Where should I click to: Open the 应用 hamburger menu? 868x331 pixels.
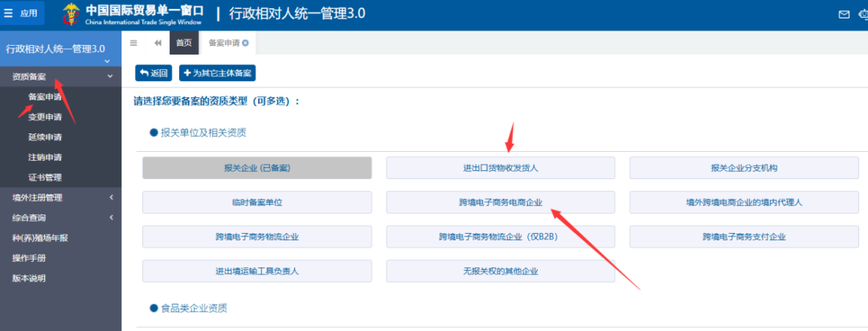(23, 14)
